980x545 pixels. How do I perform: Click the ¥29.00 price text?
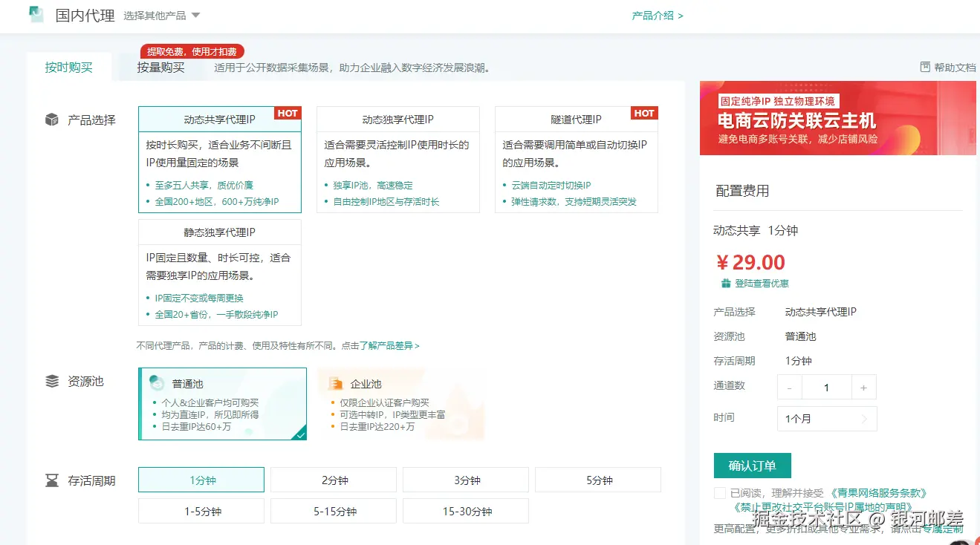[750, 262]
